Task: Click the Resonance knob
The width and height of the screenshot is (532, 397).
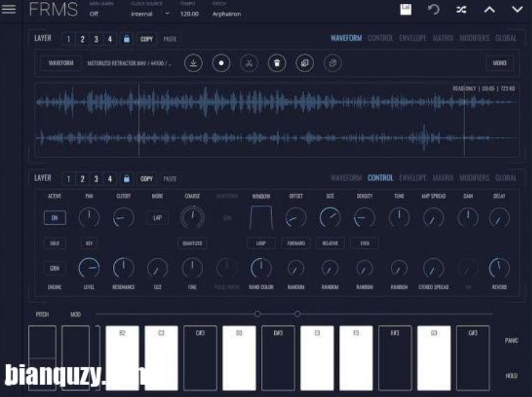Action: 124,268
